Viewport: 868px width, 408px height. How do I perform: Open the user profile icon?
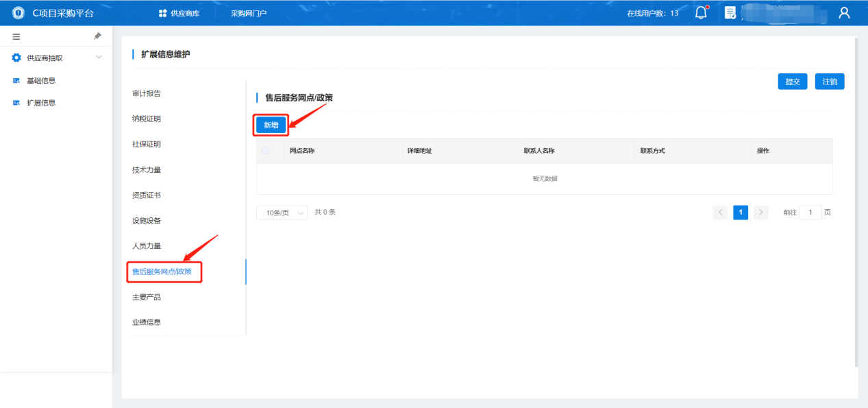pyautogui.click(x=844, y=13)
